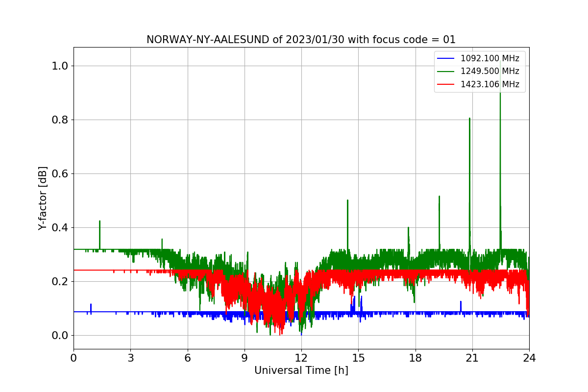This screenshot has height=392, width=588.
Task: Click the x-axis tick label 24
Action: (x=529, y=358)
